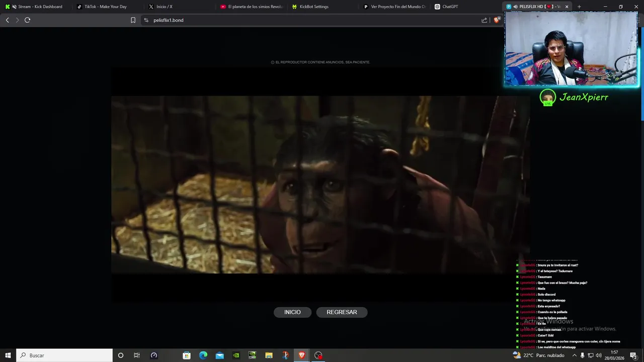Open the notification center icon
Screen dimensions: 644x362
tap(634, 355)
